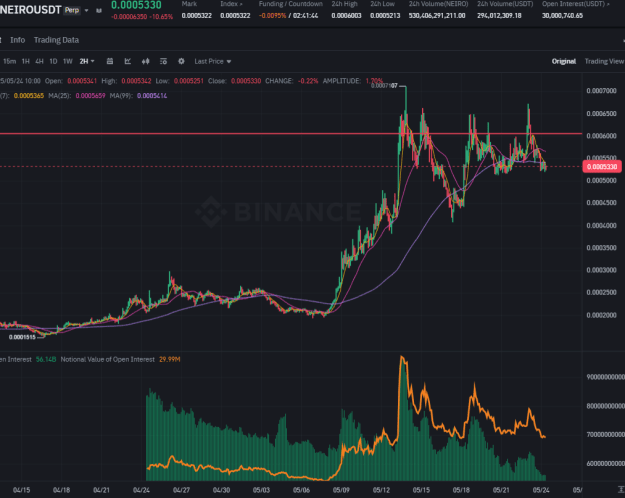Select the 15m interval
625x498 pixels.
10,61
